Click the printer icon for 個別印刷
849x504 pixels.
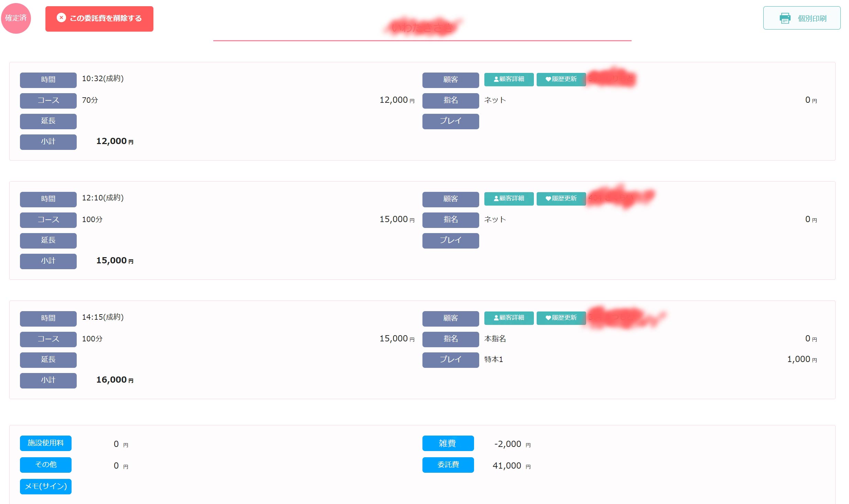coord(785,18)
